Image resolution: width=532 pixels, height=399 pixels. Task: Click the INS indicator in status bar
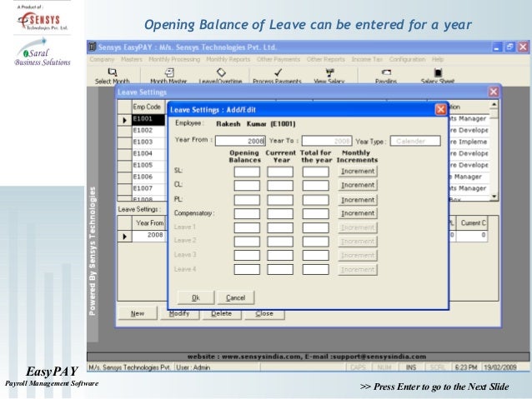tap(411, 367)
